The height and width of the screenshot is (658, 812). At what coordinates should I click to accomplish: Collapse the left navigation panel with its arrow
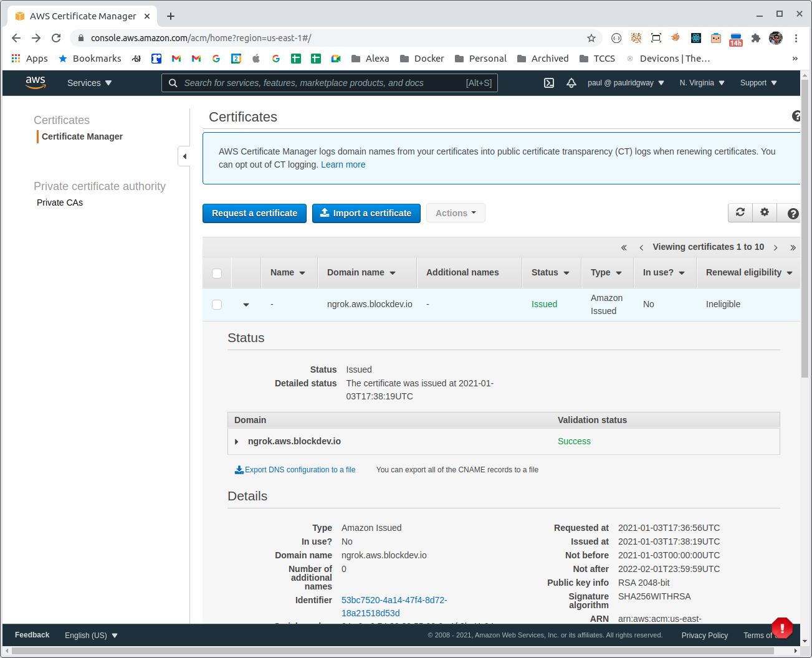coord(184,156)
